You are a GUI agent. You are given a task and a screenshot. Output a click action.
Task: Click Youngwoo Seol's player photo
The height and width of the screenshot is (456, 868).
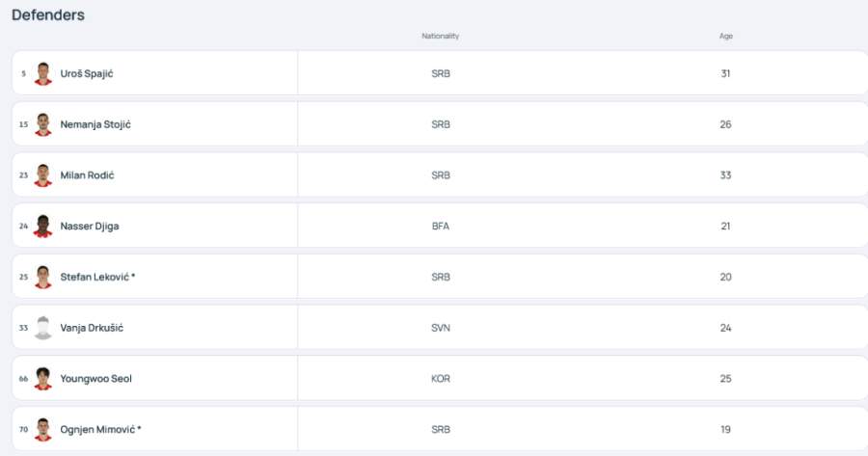(x=42, y=379)
